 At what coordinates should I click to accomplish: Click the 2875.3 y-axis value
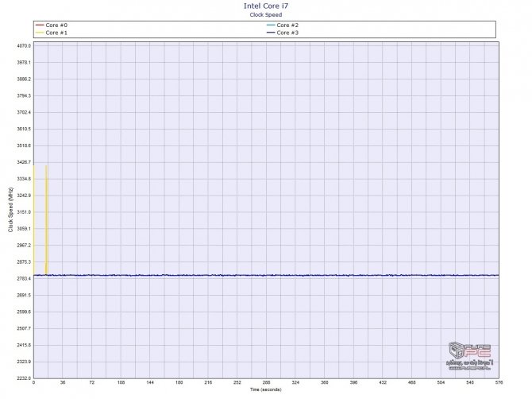[x=24, y=261]
